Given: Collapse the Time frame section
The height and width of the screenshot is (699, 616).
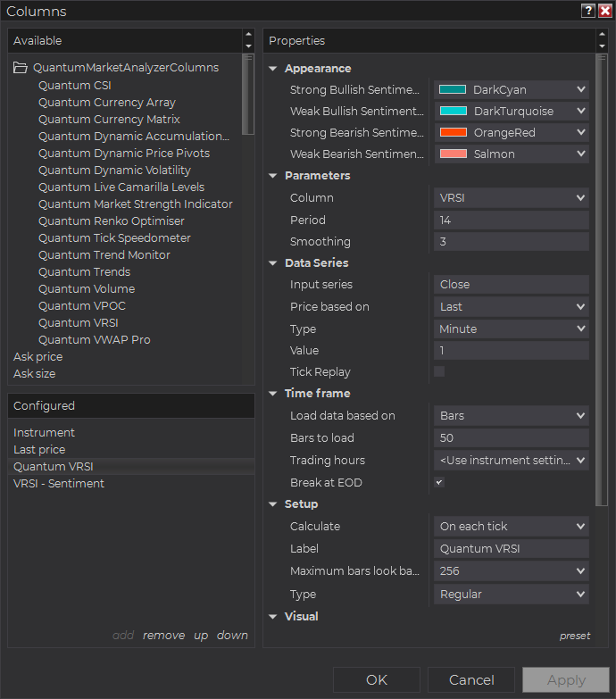Looking at the screenshot, I should (x=273, y=393).
